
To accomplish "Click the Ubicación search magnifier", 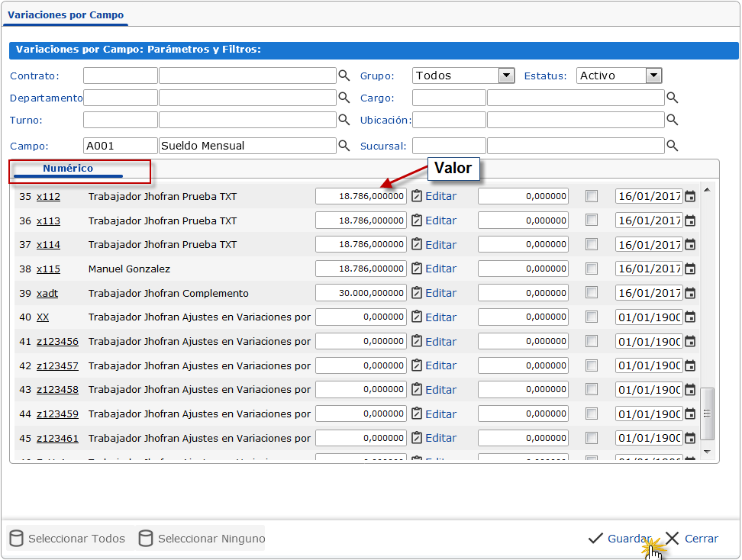I will click(673, 120).
